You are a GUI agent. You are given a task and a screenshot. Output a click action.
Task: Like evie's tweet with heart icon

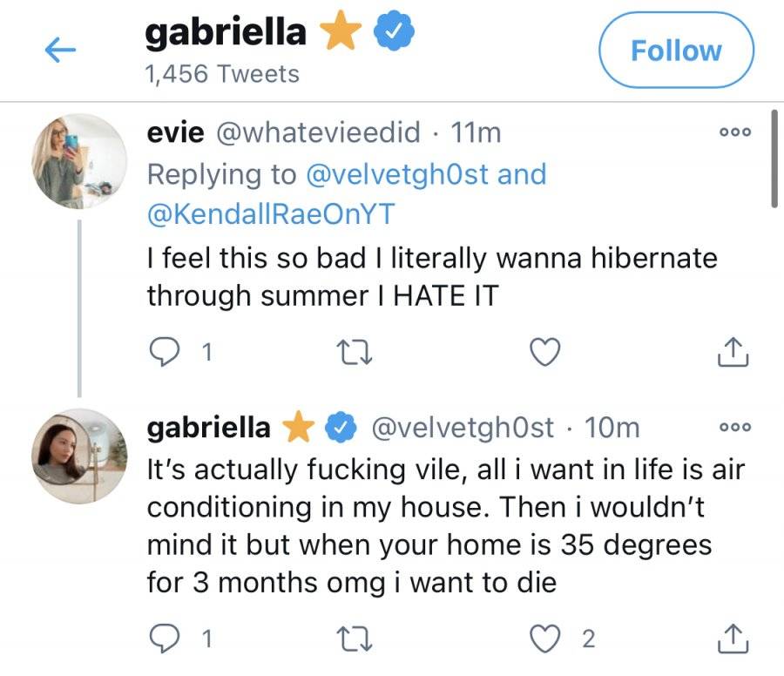[x=545, y=352]
